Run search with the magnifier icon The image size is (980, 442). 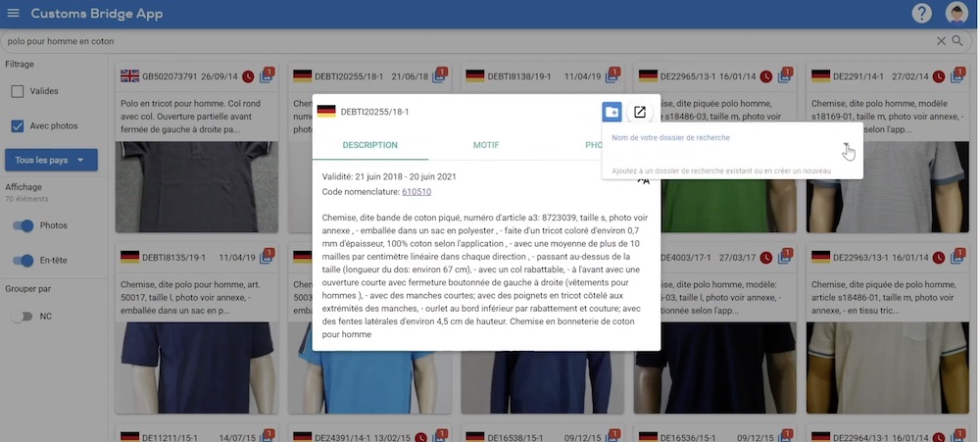pyautogui.click(x=957, y=41)
